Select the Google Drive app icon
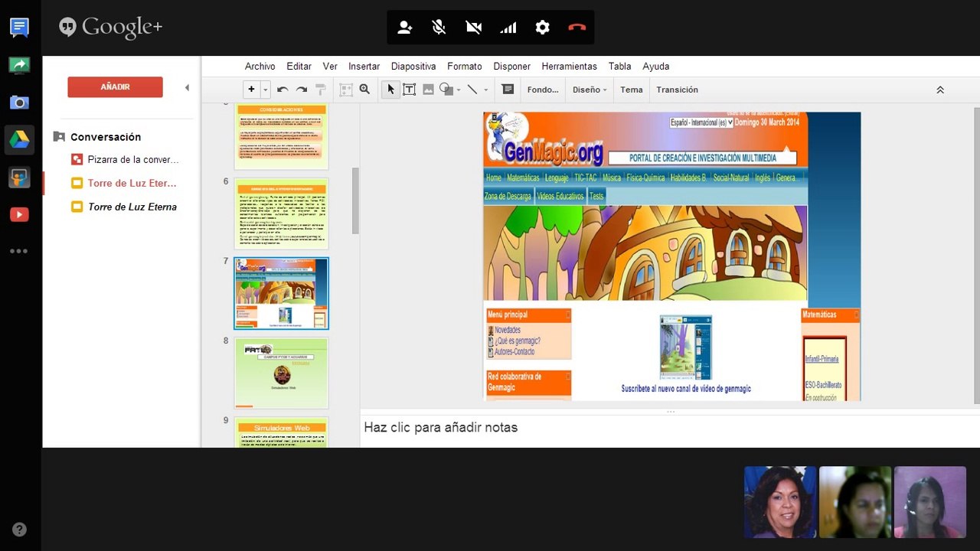The height and width of the screenshot is (551, 980). click(x=19, y=140)
